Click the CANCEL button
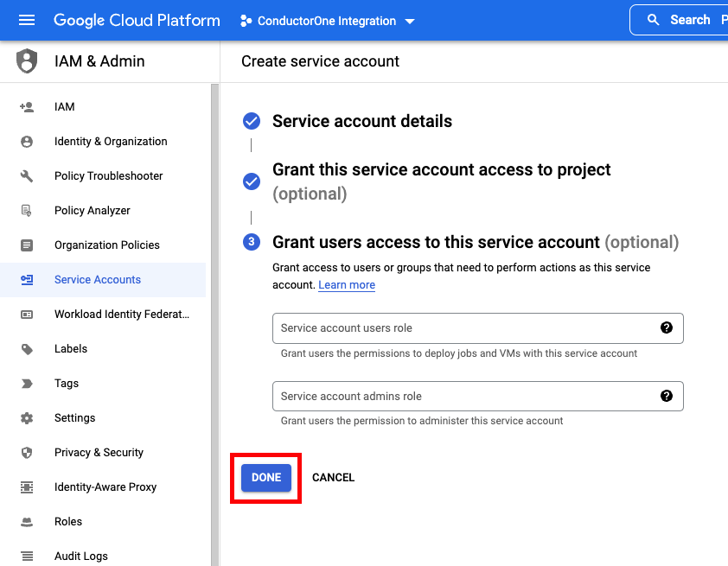The width and height of the screenshot is (728, 566). click(333, 477)
